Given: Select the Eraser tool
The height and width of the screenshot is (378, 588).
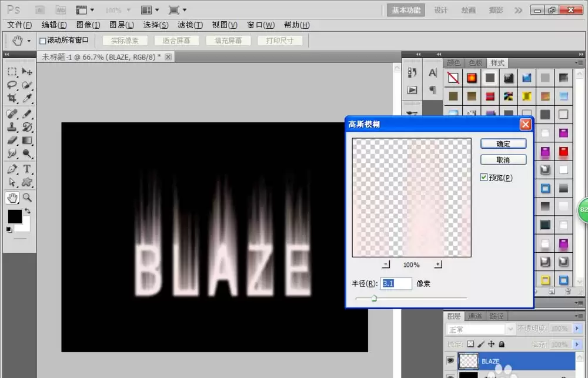Looking at the screenshot, I should click(x=12, y=141).
